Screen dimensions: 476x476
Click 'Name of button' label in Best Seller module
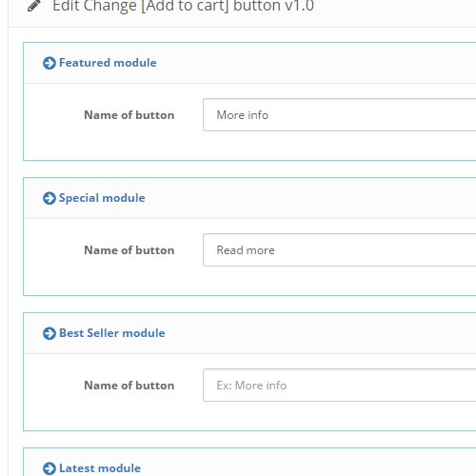click(x=129, y=386)
